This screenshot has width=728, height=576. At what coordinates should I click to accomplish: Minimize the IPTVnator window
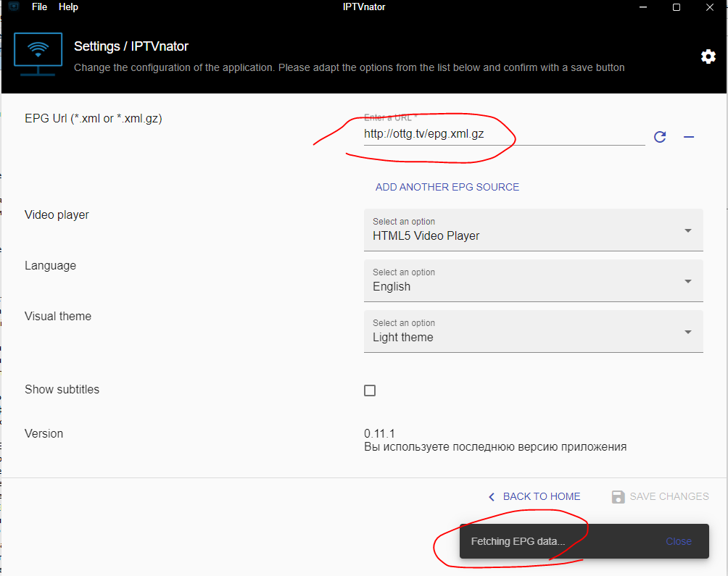point(643,7)
